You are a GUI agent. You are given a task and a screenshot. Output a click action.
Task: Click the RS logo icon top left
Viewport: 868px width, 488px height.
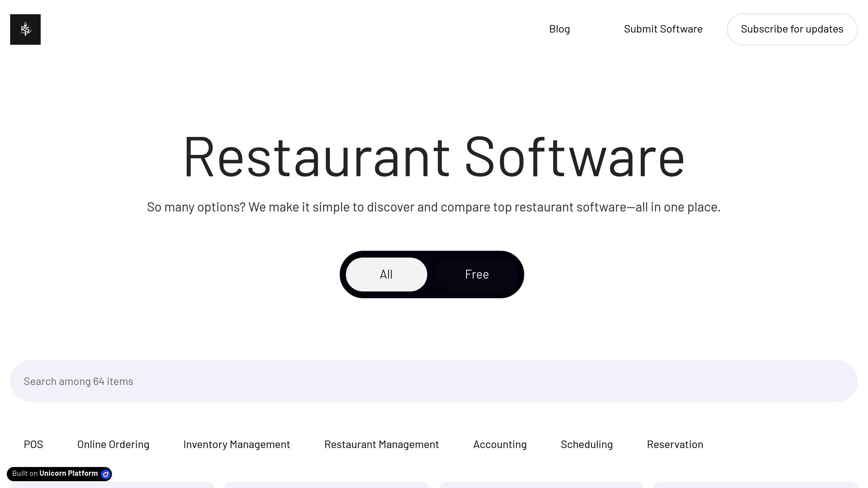click(x=25, y=29)
